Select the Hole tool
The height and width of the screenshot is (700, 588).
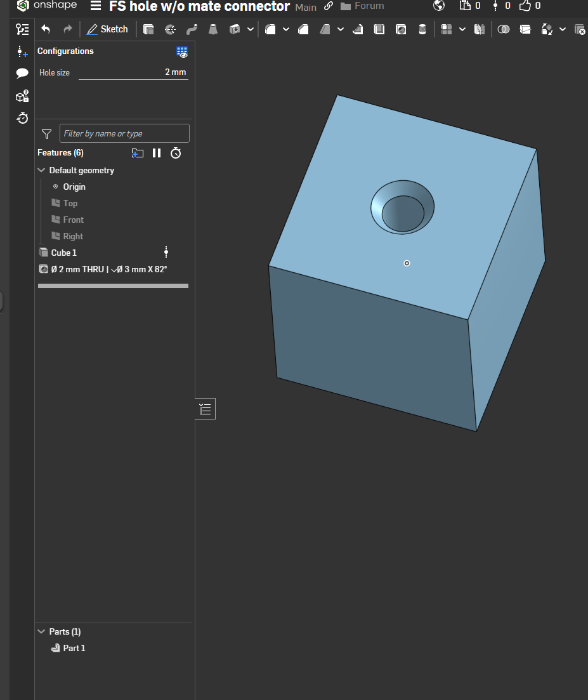[401, 29]
